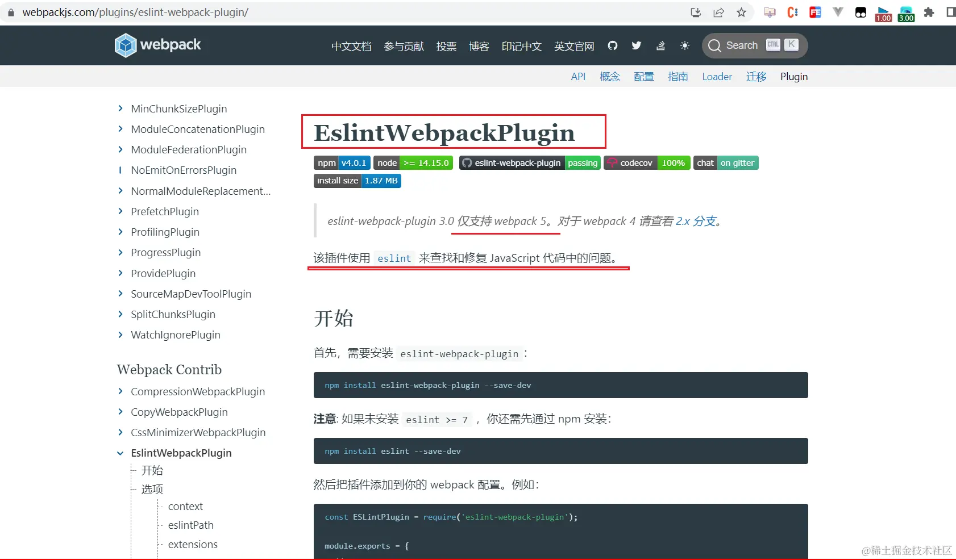The image size is (956, 560).
Task: Click the extension icon with 1.00 badge
Action: point(883,14)
